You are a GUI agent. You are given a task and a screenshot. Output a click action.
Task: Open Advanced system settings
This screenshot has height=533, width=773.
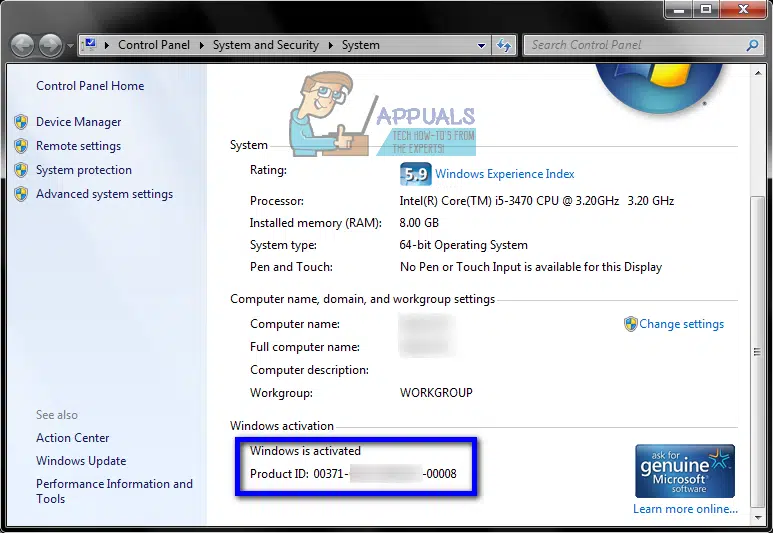tap(105, 194)
